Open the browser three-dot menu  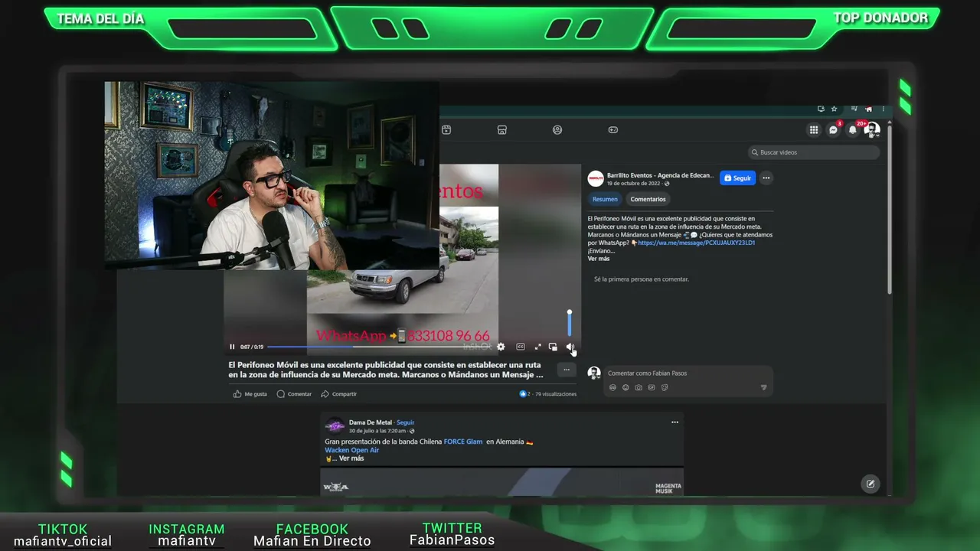[x=883, y=109]
